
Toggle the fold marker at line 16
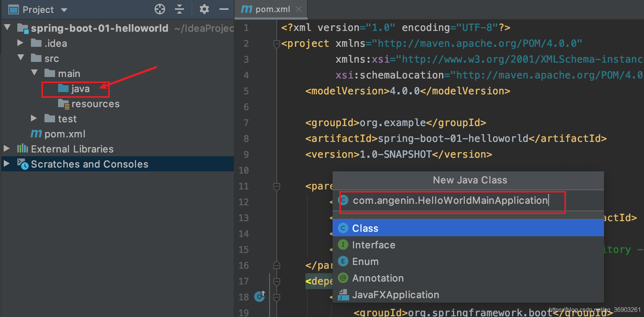276,265
